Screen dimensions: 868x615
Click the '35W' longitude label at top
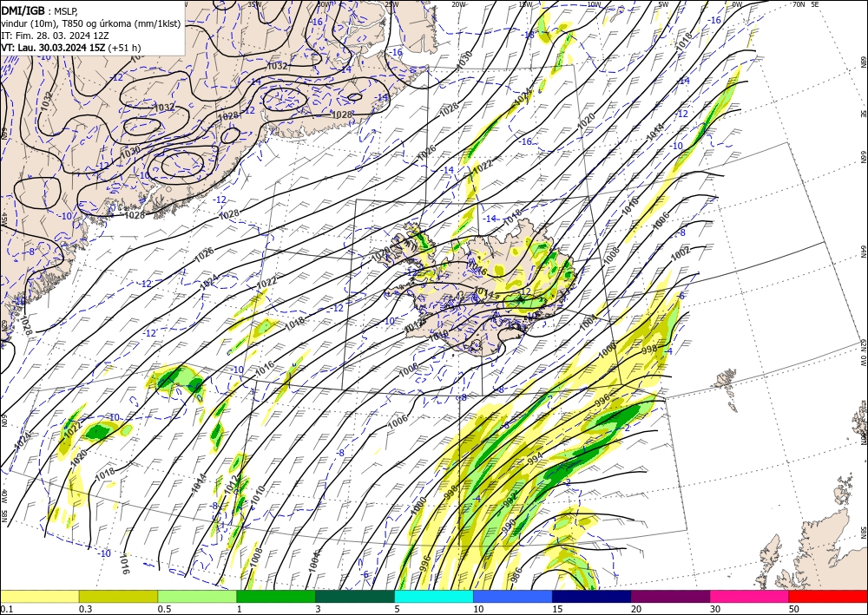pyautogui.click(x=254, y=4)
